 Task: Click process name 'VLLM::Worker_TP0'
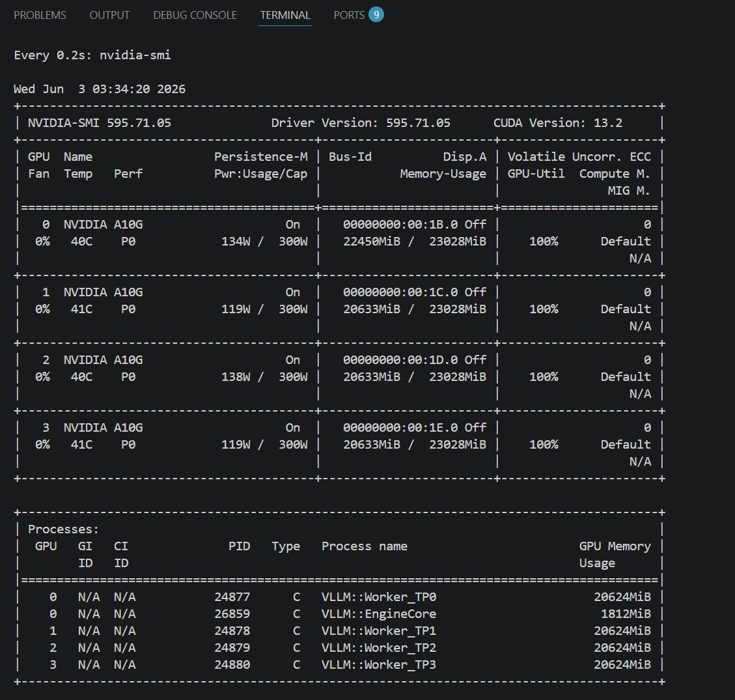pos(379,597)
